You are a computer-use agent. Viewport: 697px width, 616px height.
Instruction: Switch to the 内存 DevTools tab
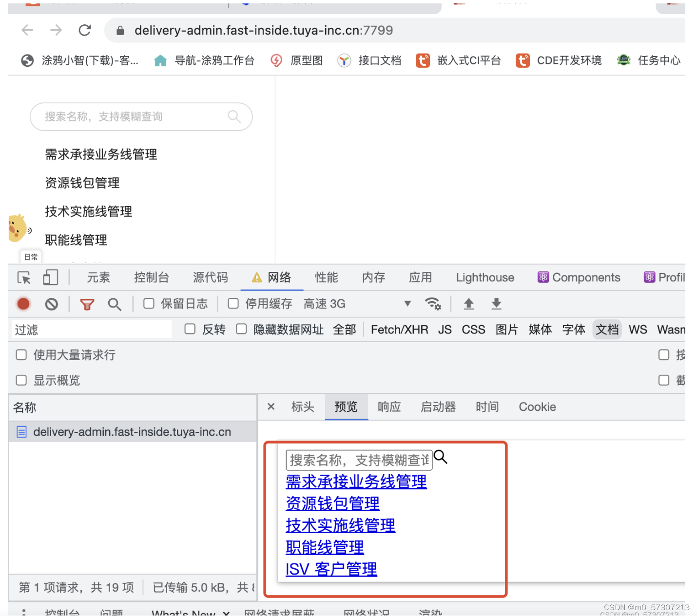pos(374,277)
